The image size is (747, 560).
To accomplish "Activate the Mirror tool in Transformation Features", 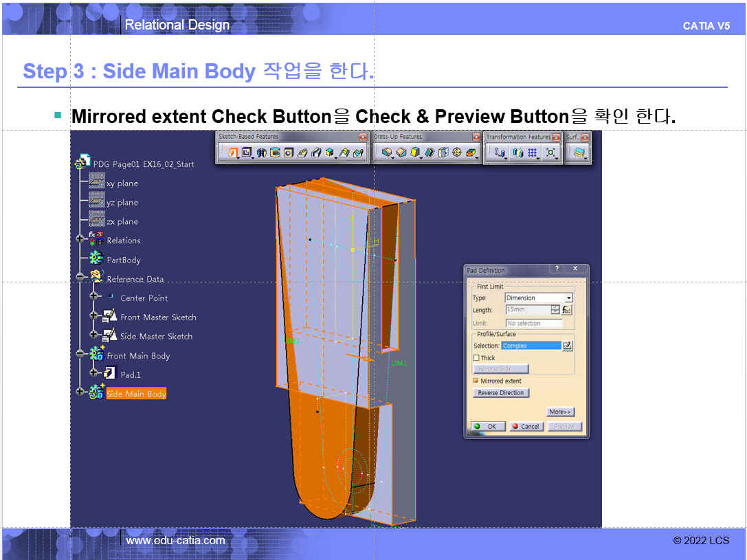I will 518,153.
